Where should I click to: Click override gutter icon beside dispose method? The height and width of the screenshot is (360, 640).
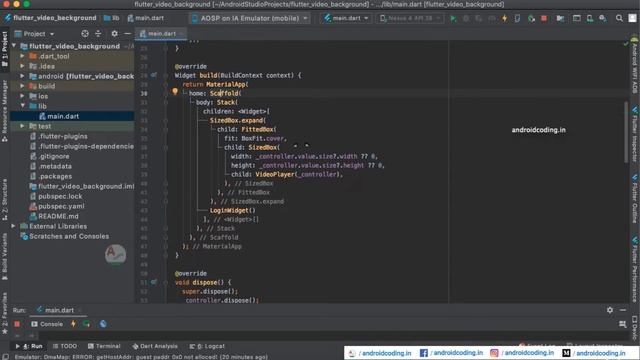tap(153, 282)
